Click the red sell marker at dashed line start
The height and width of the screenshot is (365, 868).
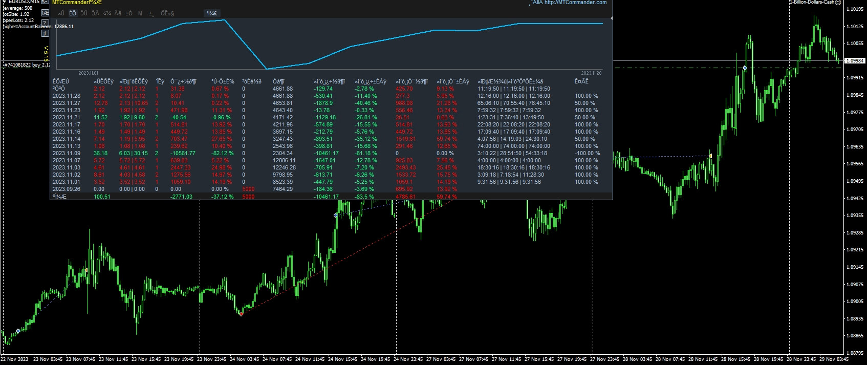(241, 313)
